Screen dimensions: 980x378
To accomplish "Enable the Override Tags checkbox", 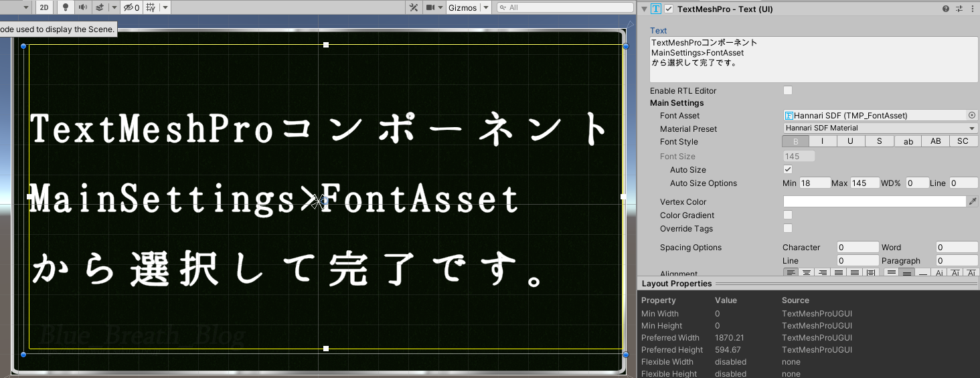I will tap(788, 228).
